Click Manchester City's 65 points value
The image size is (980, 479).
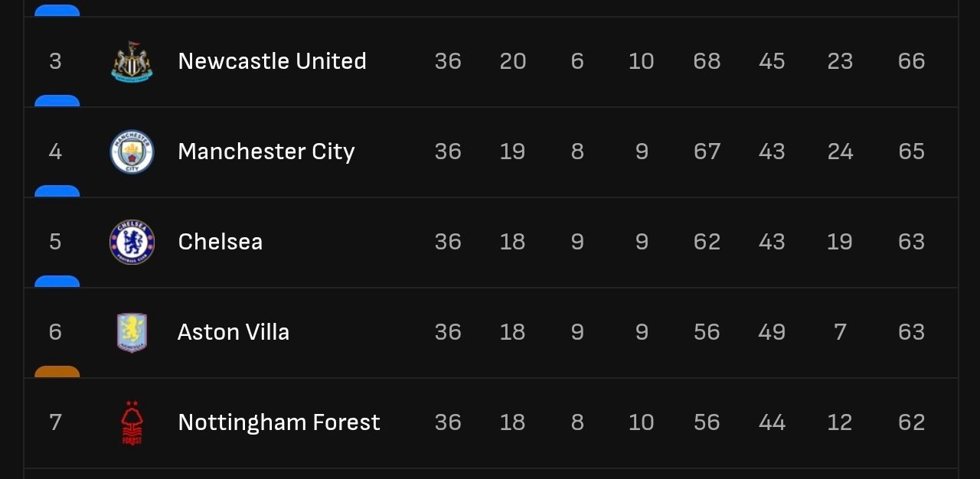click(911, 152)
